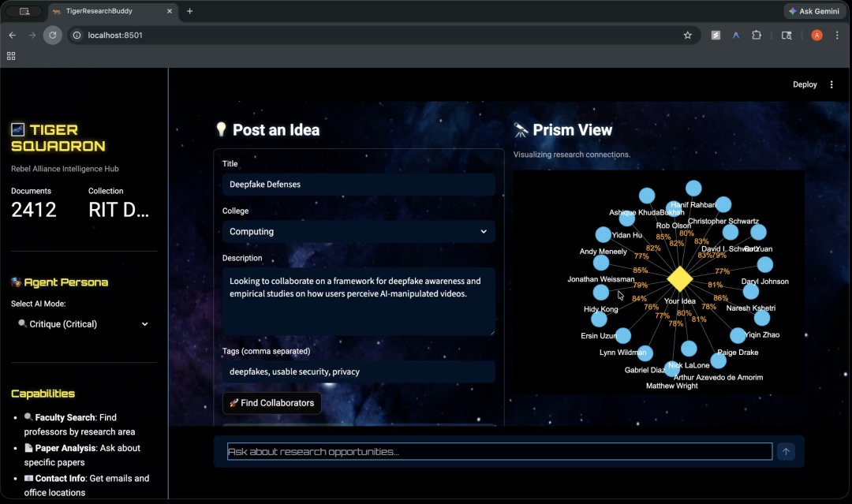852x504 pixels.
Task: Open the browser extensions puzzle icon
Action: click(x=757, y=35)
